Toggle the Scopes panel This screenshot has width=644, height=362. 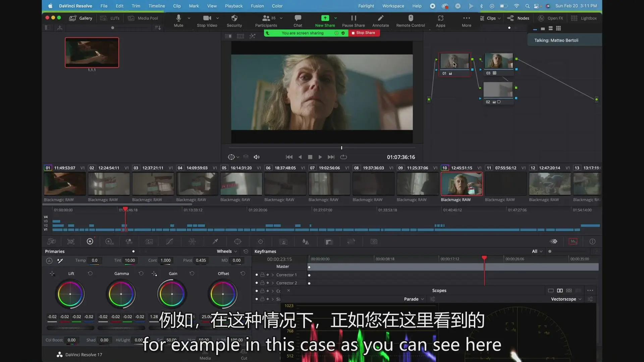coord(573,241)
